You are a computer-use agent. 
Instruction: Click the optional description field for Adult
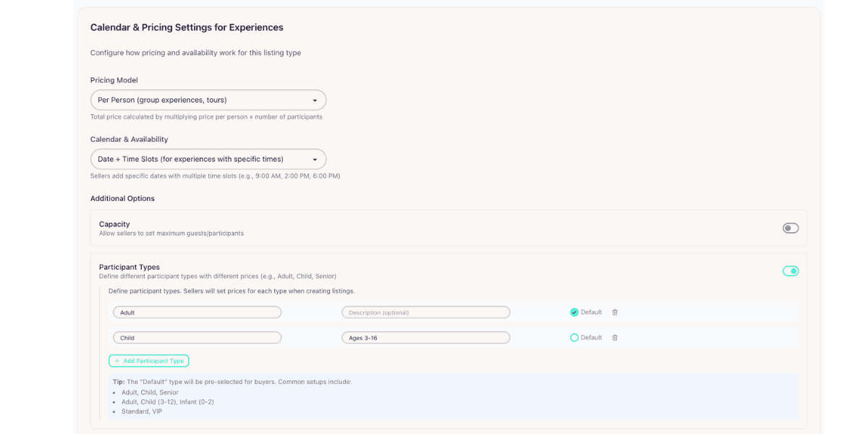[x=425, y=312]
